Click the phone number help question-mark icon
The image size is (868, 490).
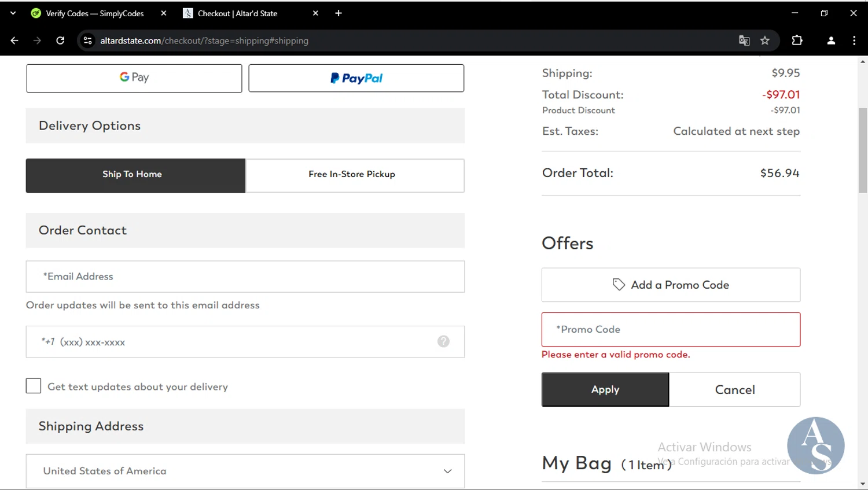[443, 341]
